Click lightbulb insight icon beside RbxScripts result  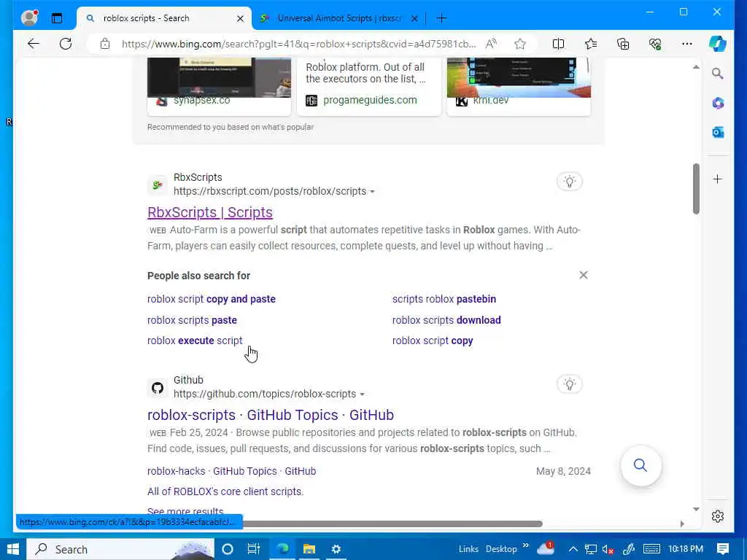569,182
